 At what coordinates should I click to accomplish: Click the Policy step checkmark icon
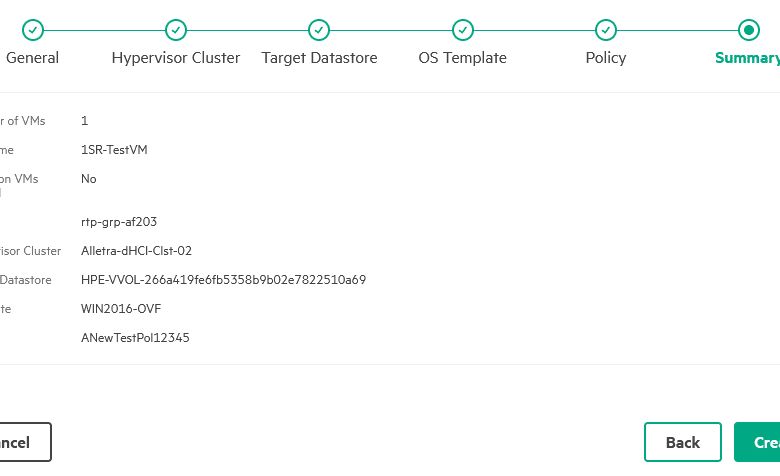pyautogui.click(x=606, y=30)
